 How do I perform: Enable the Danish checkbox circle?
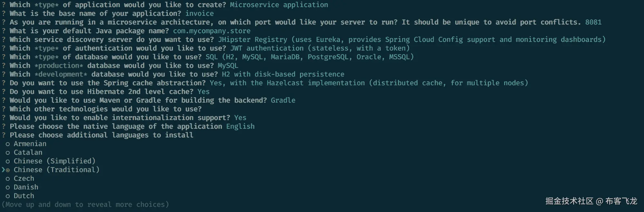pyautogui.click(x=8, y=187)
